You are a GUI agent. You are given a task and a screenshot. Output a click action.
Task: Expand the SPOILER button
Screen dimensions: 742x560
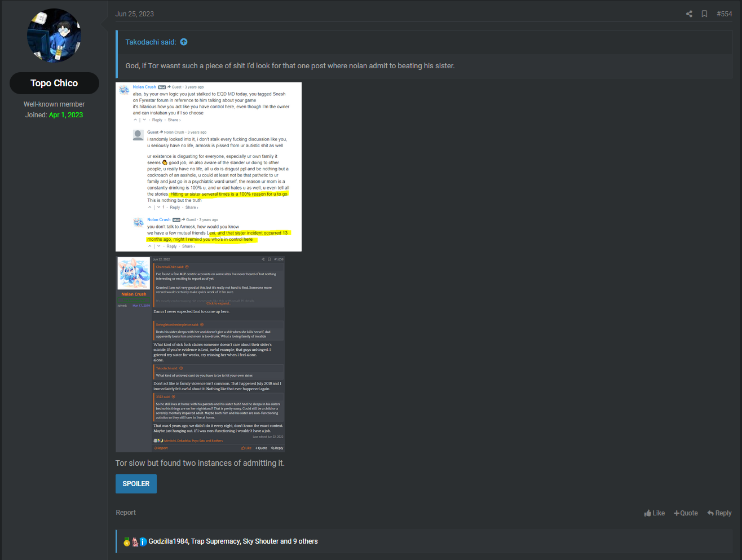(136, 484)
